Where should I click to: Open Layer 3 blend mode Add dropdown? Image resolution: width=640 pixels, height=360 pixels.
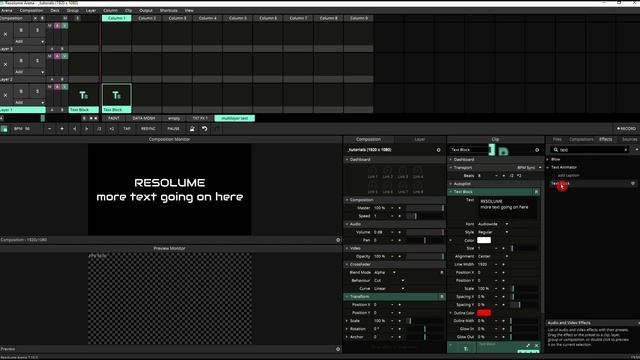(29, 42)
